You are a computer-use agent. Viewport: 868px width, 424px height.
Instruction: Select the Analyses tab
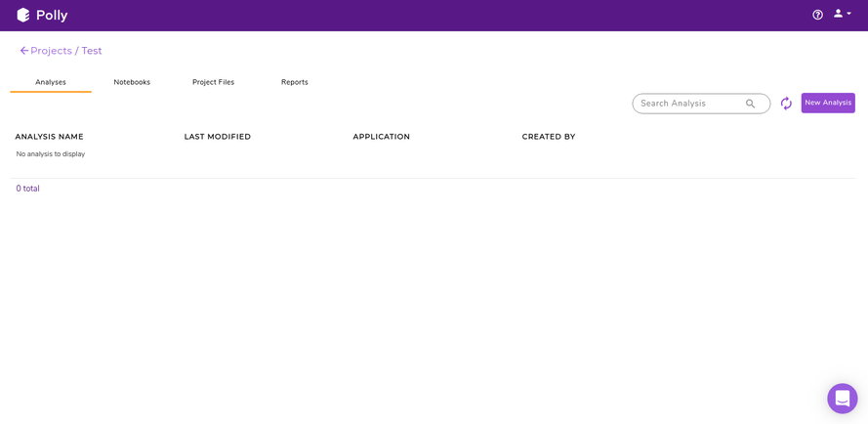51,82
